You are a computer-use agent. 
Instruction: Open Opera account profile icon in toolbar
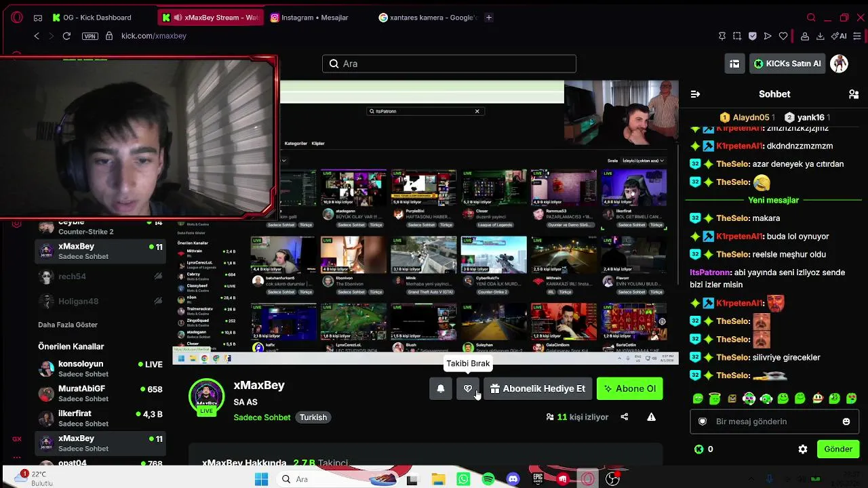tap(805, 36)
